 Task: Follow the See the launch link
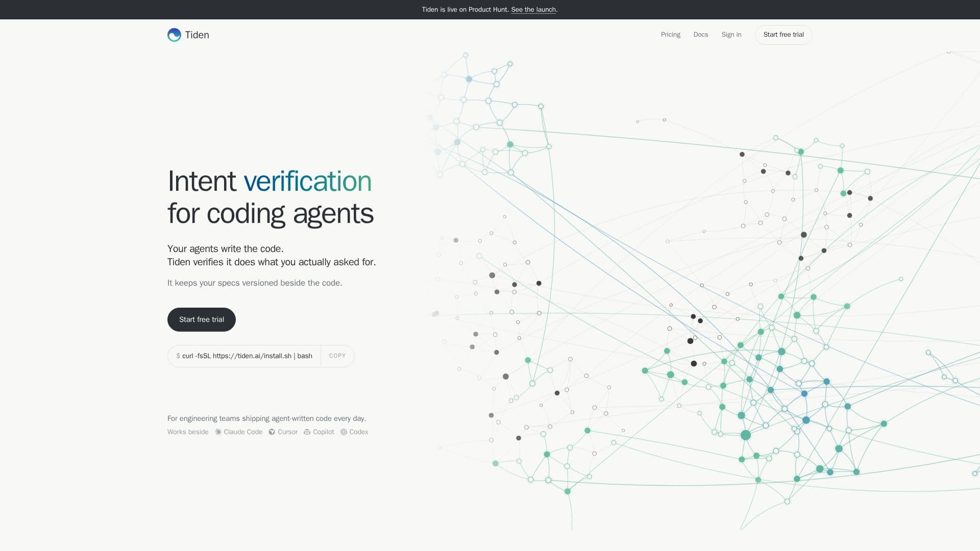click(533, 10)
